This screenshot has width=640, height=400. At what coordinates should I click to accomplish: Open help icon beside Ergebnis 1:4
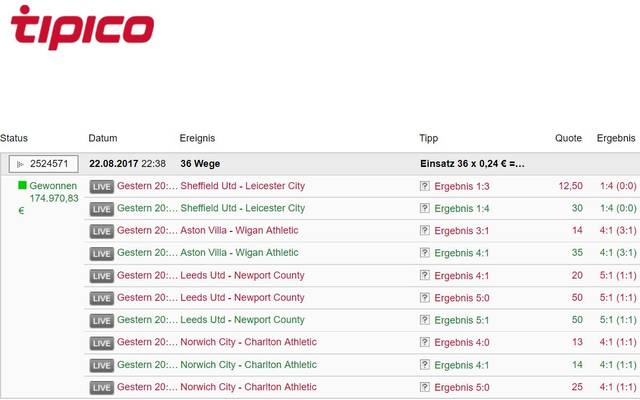coord(424,208)
